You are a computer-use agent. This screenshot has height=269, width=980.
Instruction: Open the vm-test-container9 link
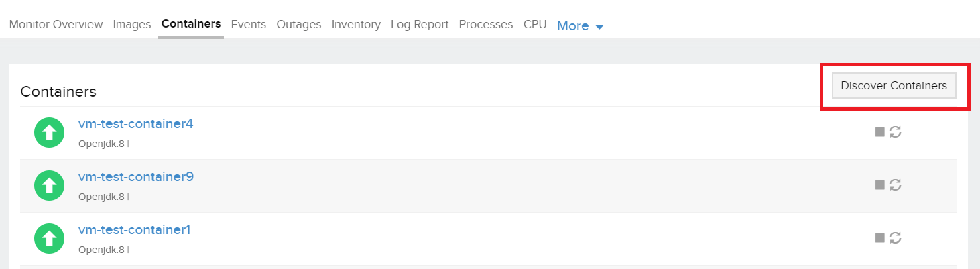pos(136,176)
